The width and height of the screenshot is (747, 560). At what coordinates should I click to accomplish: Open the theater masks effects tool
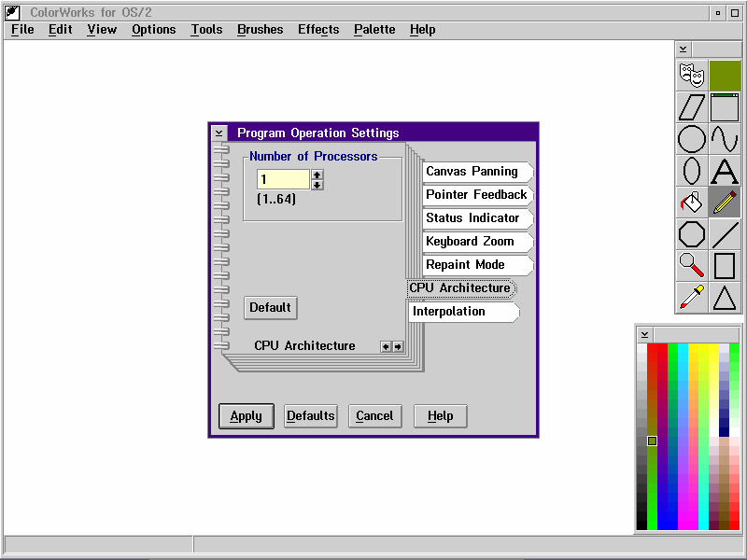click(692, 76)
